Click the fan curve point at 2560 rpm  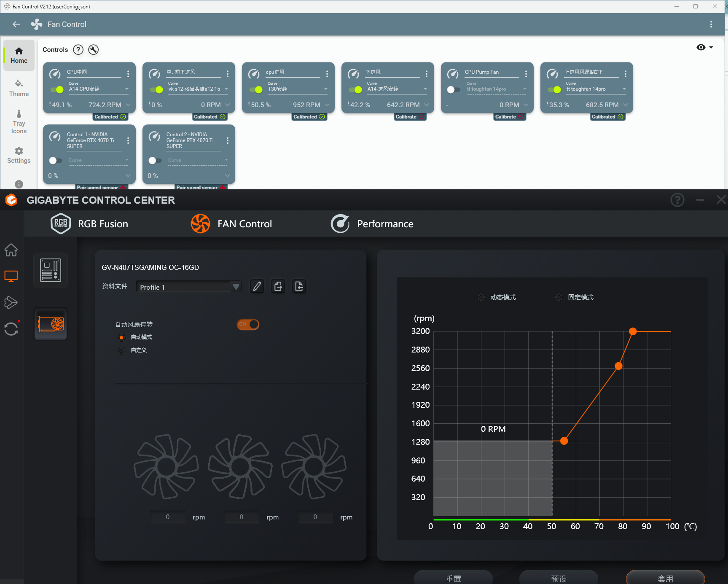tap(618, 366)
